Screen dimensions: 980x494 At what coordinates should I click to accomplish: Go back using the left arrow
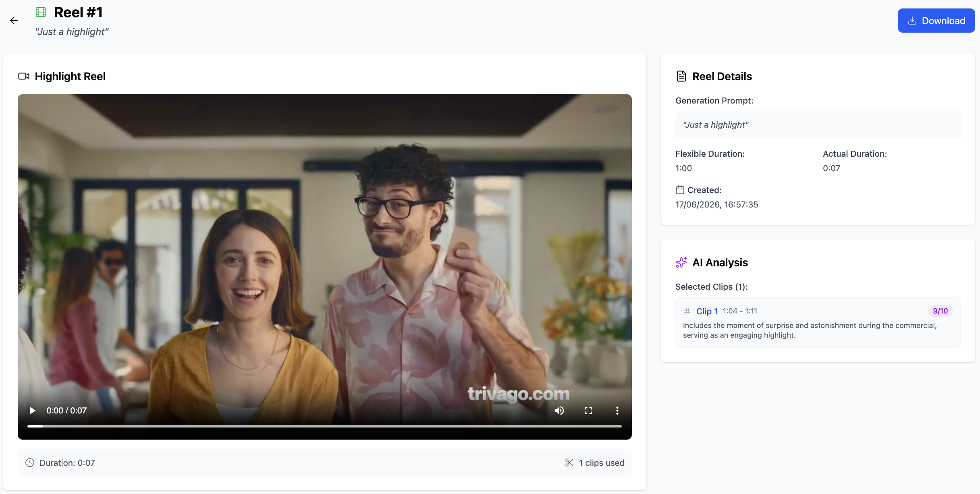[x=14, y=21]
